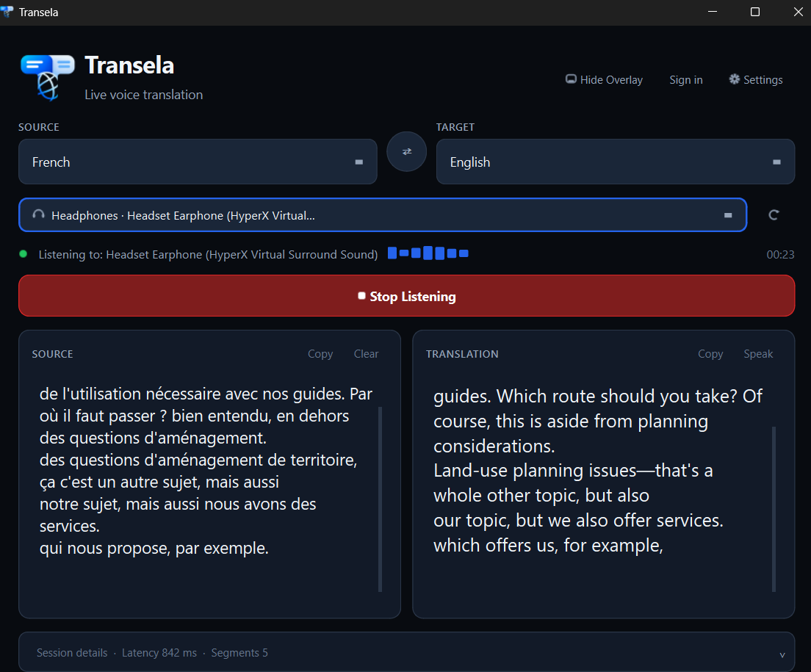
Task: Click the green listening status dot
Action: [24, 254]
